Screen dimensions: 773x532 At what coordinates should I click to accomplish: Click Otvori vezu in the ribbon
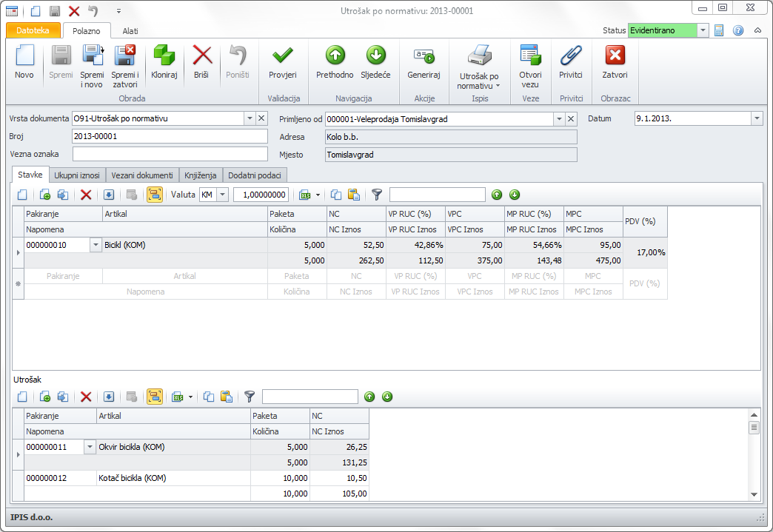coord(530,67)
